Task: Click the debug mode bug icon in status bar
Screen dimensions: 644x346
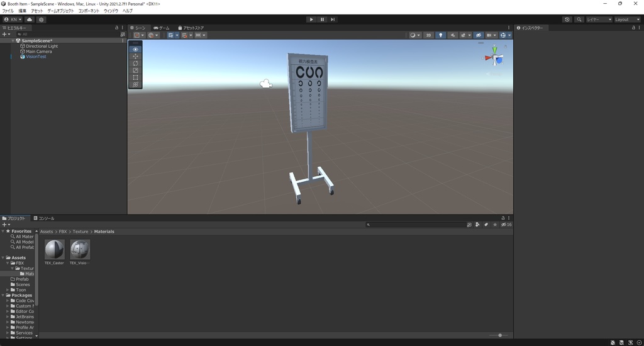Action: point(613,343)
